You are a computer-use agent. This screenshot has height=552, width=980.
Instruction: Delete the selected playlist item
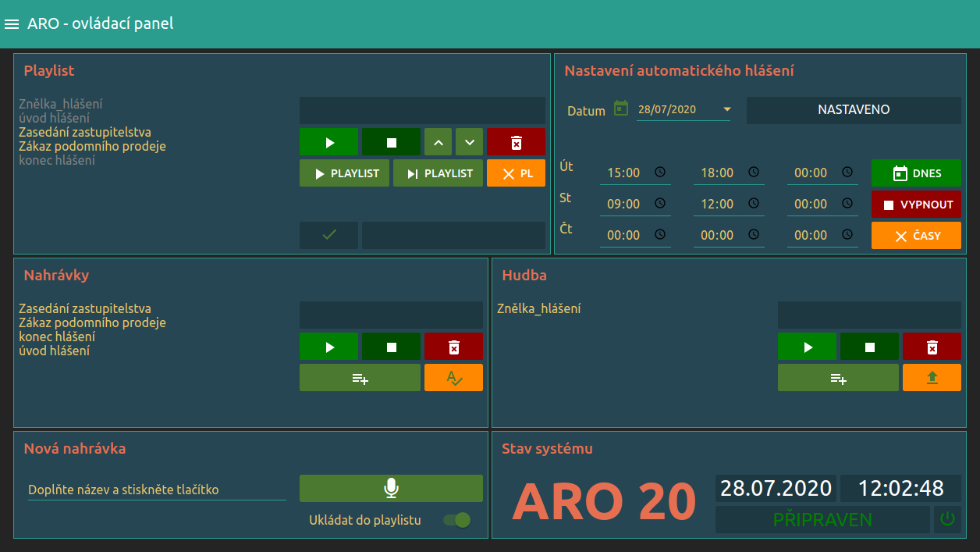point(516,142)
